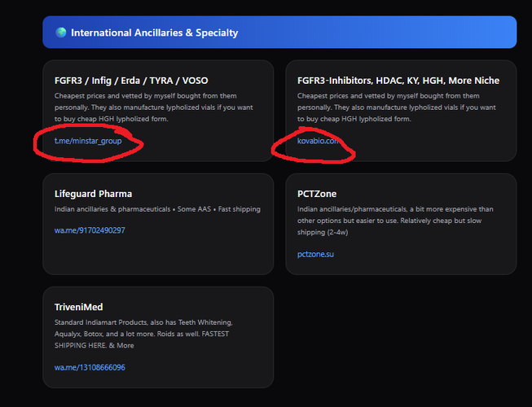This screenshot has height=407, width=532.
Task: Open the wa.me/13108666096 WhatsApp link
Action: tap(90, 367)
